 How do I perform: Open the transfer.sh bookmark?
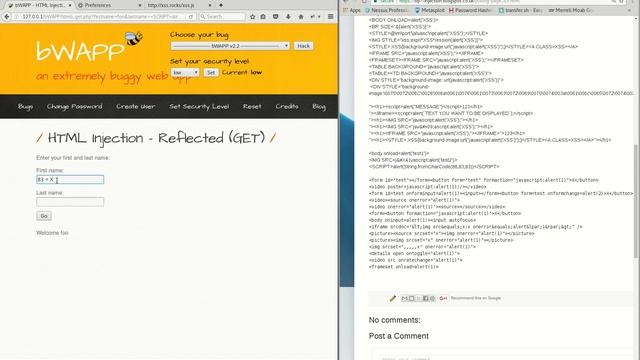(520, 10)
